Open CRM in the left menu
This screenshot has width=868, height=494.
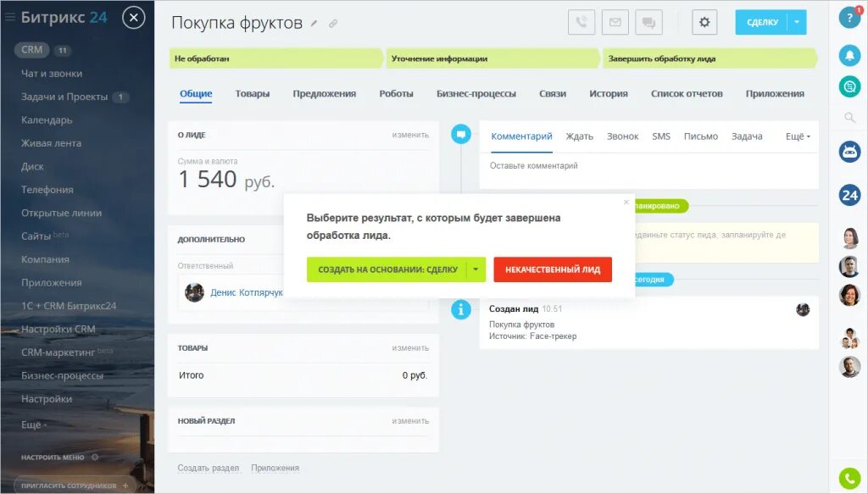tap(31, 50)
